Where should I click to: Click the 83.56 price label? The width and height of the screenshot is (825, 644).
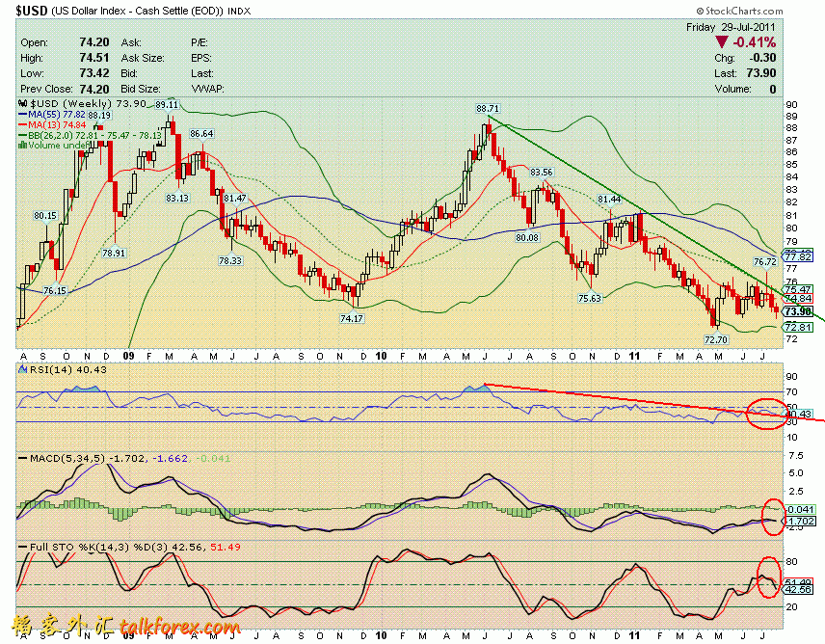pos(542,172)
